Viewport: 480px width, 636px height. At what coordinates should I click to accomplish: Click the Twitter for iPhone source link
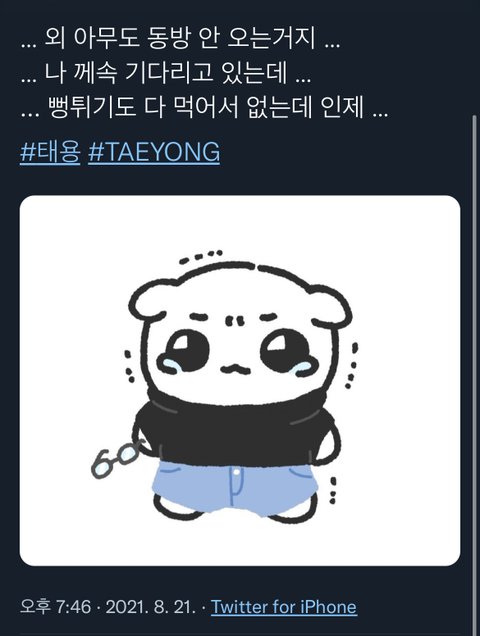pos(284,607)
